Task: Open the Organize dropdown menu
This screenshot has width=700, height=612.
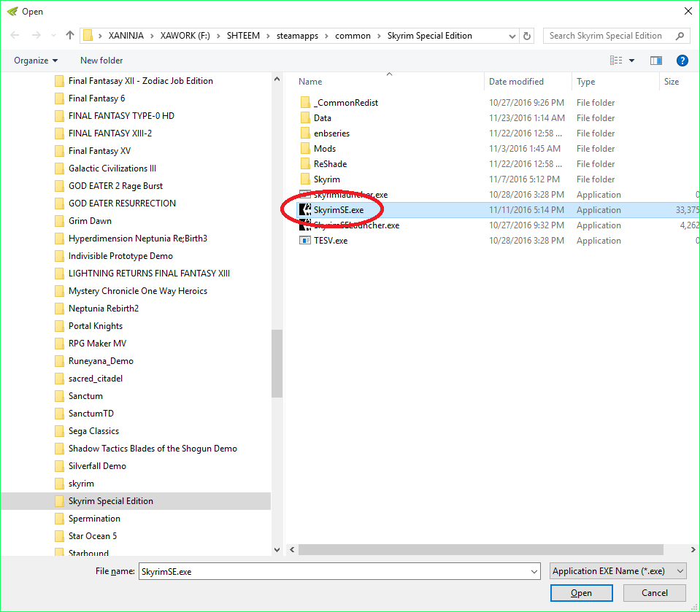Action: tap(36, 61)
